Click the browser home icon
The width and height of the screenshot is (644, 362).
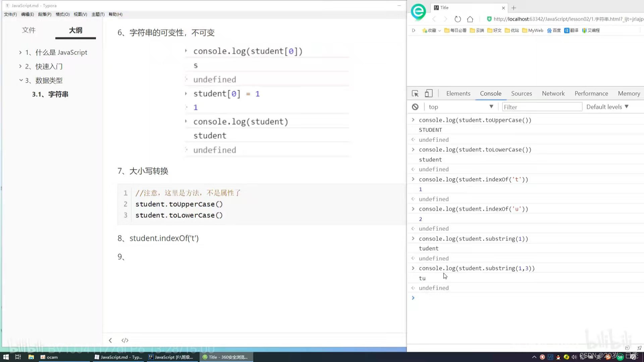point(470,19)
